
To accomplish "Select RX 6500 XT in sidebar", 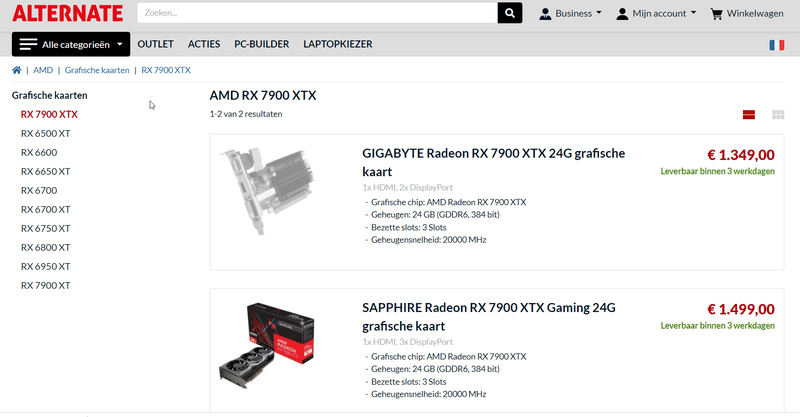I will (45, 134).
